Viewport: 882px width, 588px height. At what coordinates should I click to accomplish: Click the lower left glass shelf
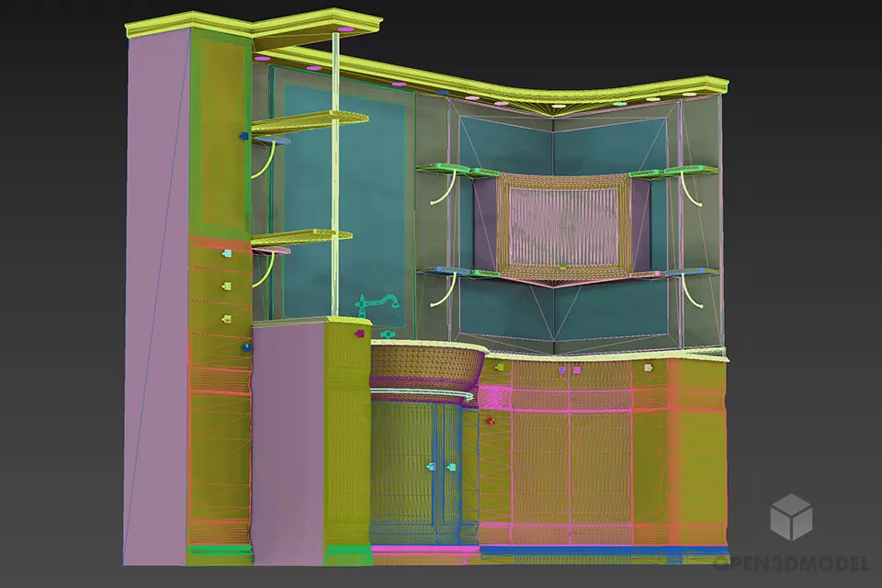303,237
